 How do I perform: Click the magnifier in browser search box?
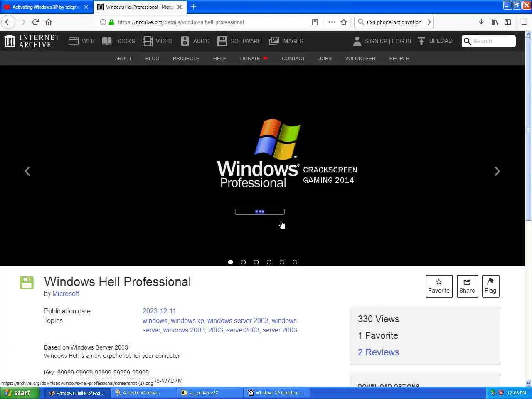tap(361, 22)
